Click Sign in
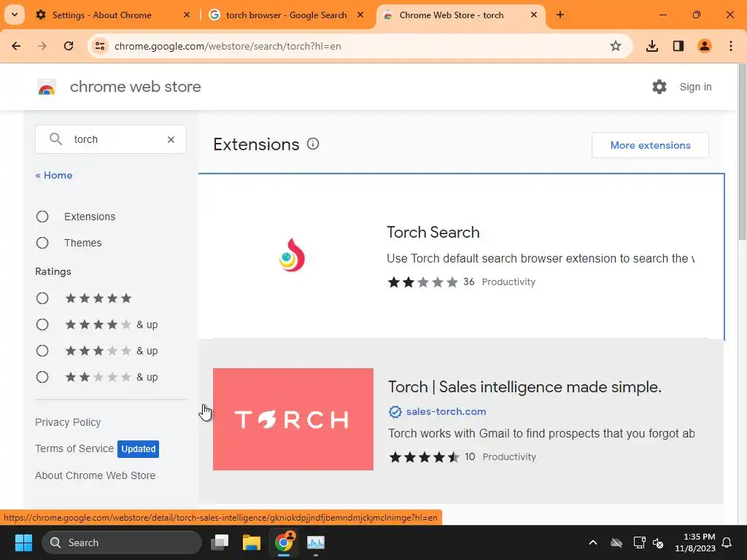The height and width of the screenshot is (560, 747). tap(695, 87)
